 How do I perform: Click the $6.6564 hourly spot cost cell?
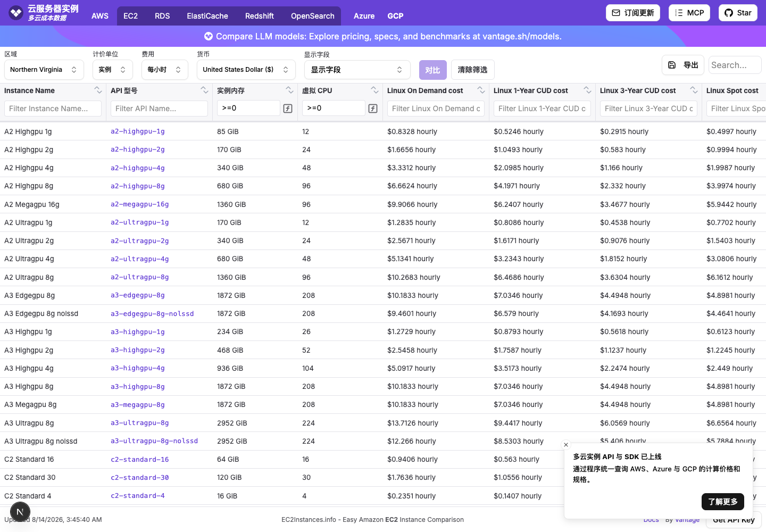(731, 423)
